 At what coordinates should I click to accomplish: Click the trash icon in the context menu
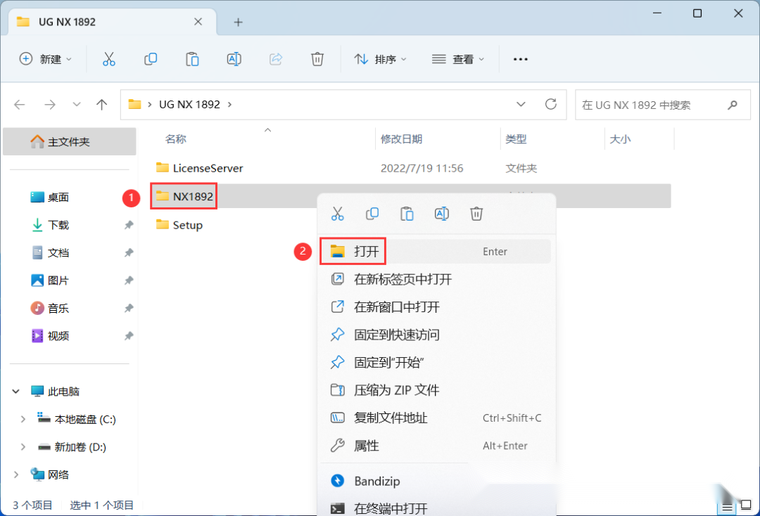[477, 213]
